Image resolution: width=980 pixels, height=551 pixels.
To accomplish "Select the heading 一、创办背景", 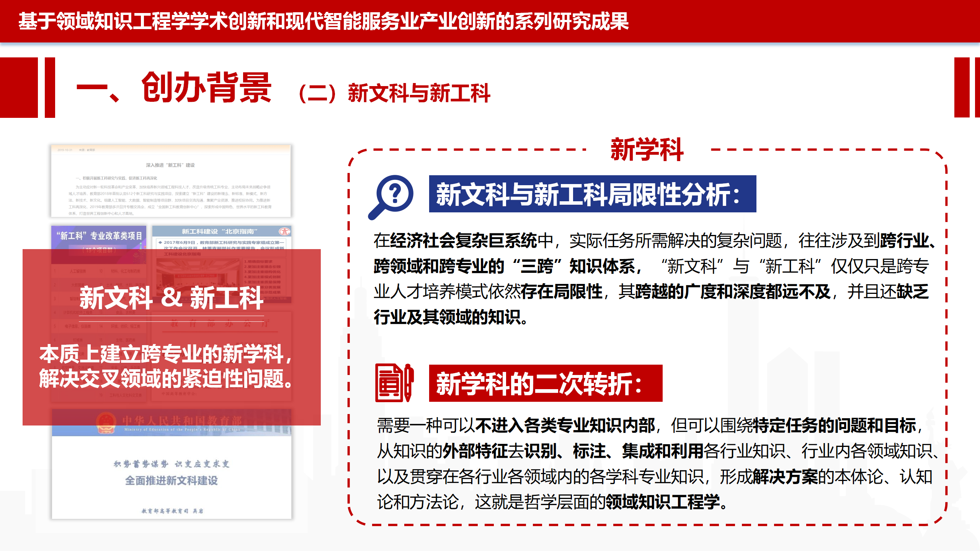I will pos(174,88).
